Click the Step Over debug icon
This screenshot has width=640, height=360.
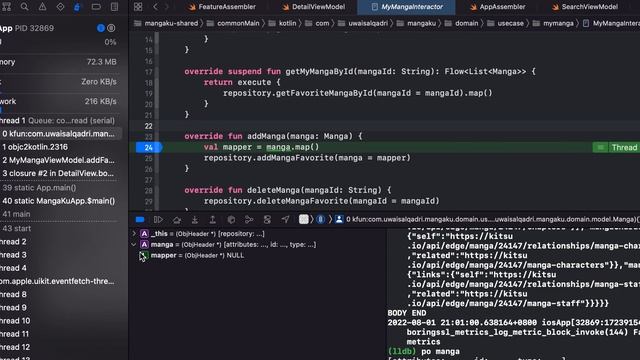(x=176, y=220)
